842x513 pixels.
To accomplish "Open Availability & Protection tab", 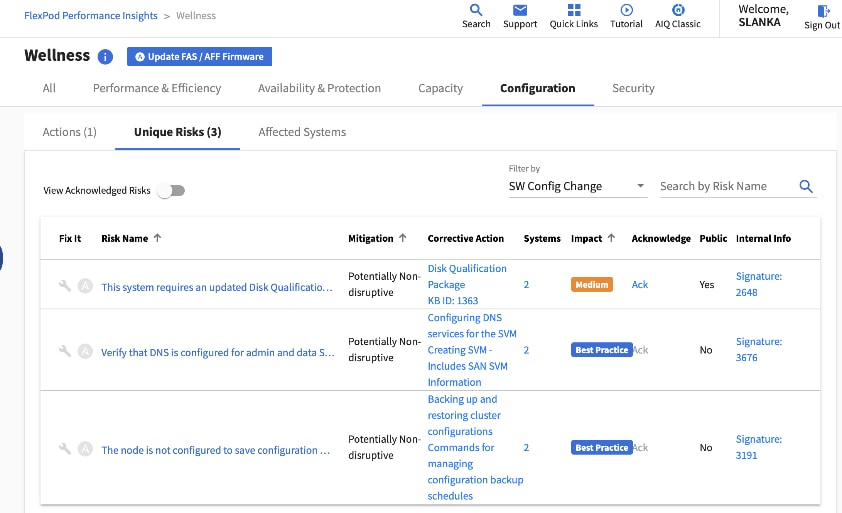I will click(319, 88).
